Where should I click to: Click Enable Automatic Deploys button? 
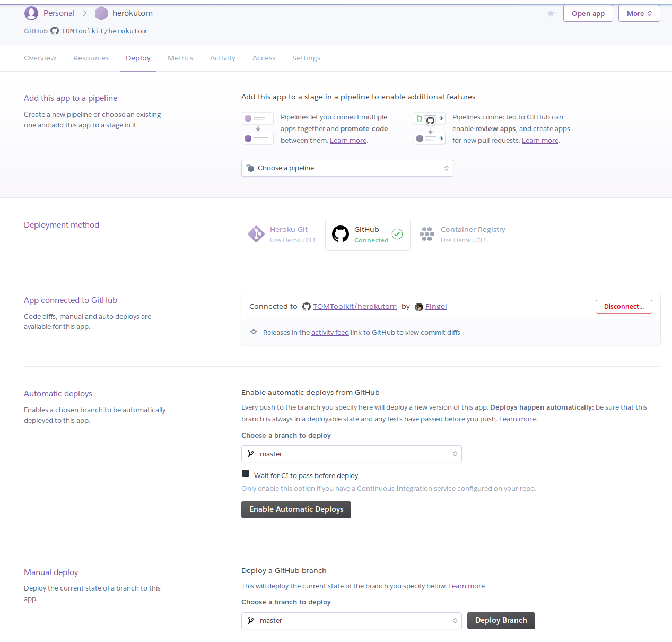[x=296, y=510]
